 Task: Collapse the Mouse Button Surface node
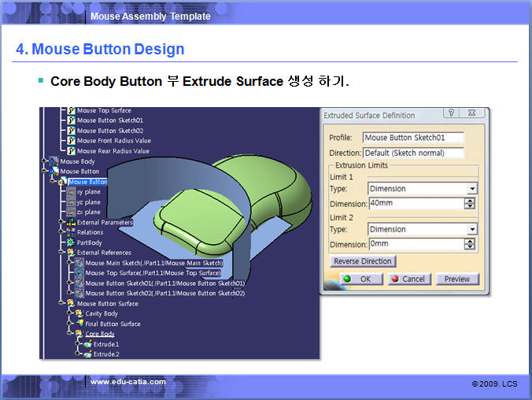tap(59, 303)
